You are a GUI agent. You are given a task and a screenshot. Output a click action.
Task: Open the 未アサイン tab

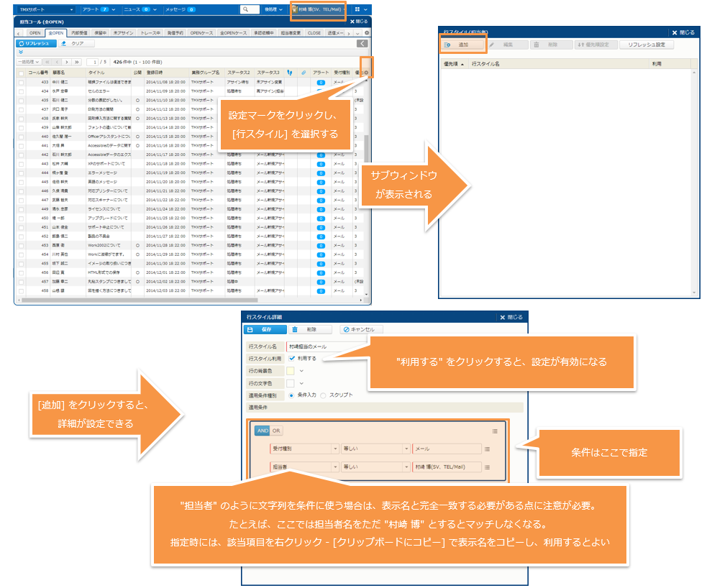122,33
